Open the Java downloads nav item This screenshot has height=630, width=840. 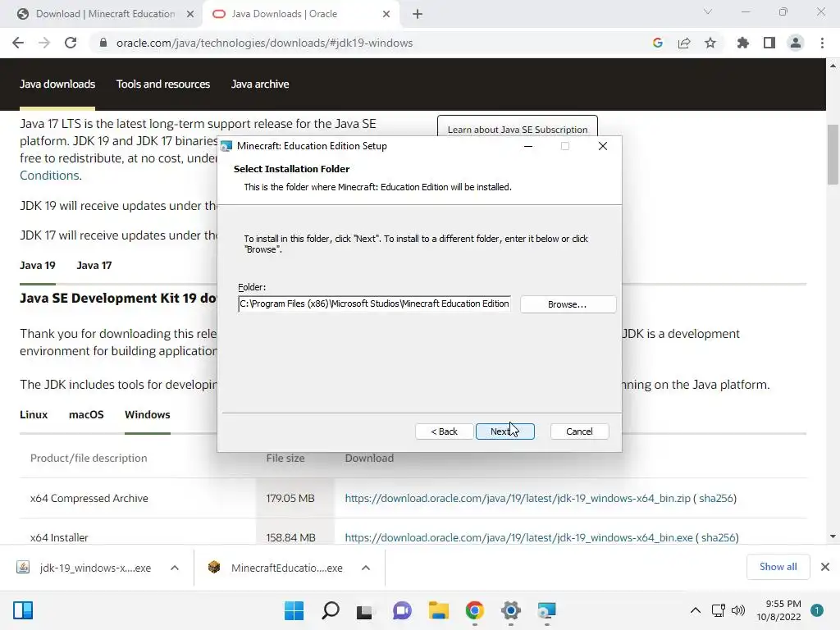[57, 84]
